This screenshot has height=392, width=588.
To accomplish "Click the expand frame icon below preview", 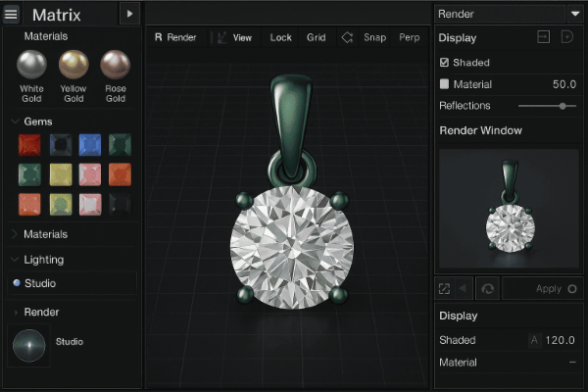I will click(x=444, y=289).
